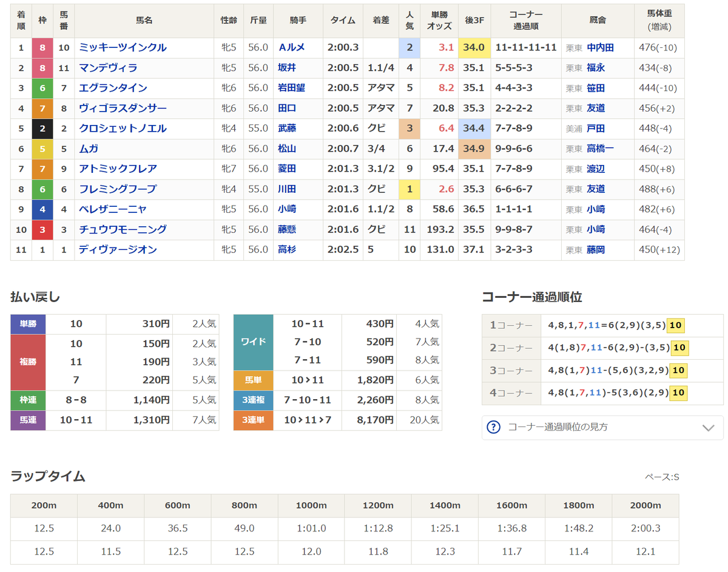The width and height of the screenshot is (728, 572).
Task: Open trainer 中内田 page
Action: click(601, 47)
